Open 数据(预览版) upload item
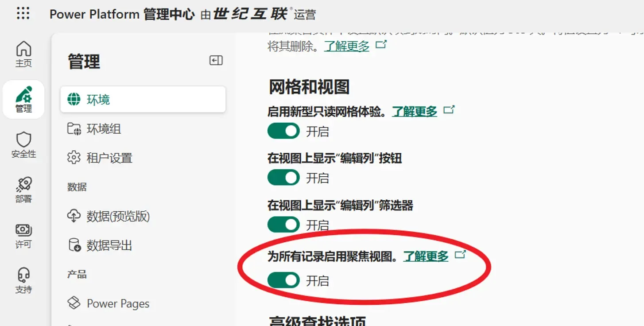 click(x=118, y=216)
